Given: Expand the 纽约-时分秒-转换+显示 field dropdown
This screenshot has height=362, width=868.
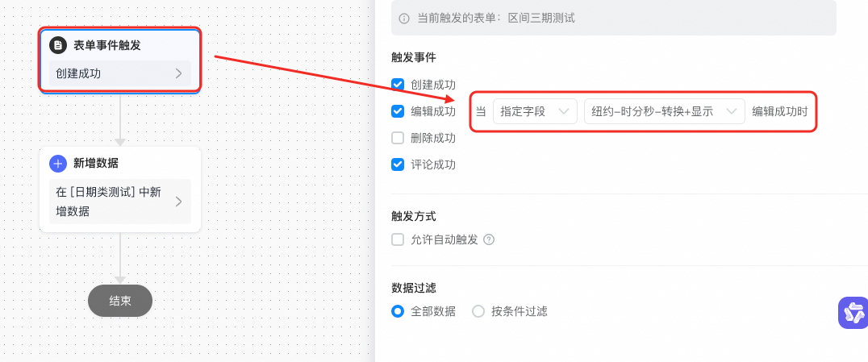Looking at the screenshot, I should [x=664, y=111].
